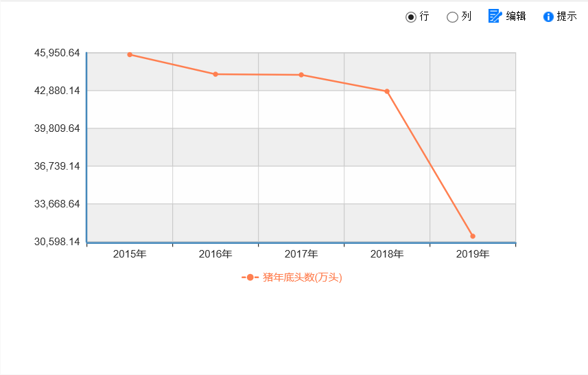Click the 45,950.64 y-axis label
Viewport: 588px width, 375px height.
click(57, 53)
